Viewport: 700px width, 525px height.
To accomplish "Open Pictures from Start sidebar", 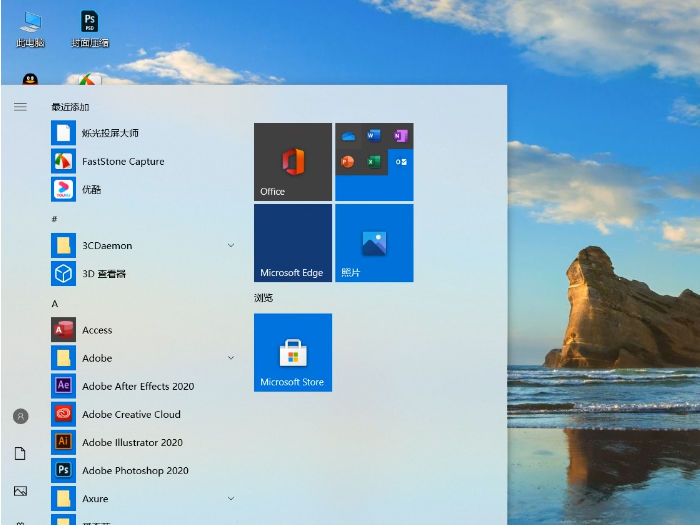I will pyautogui.click(x=20, y=491).
